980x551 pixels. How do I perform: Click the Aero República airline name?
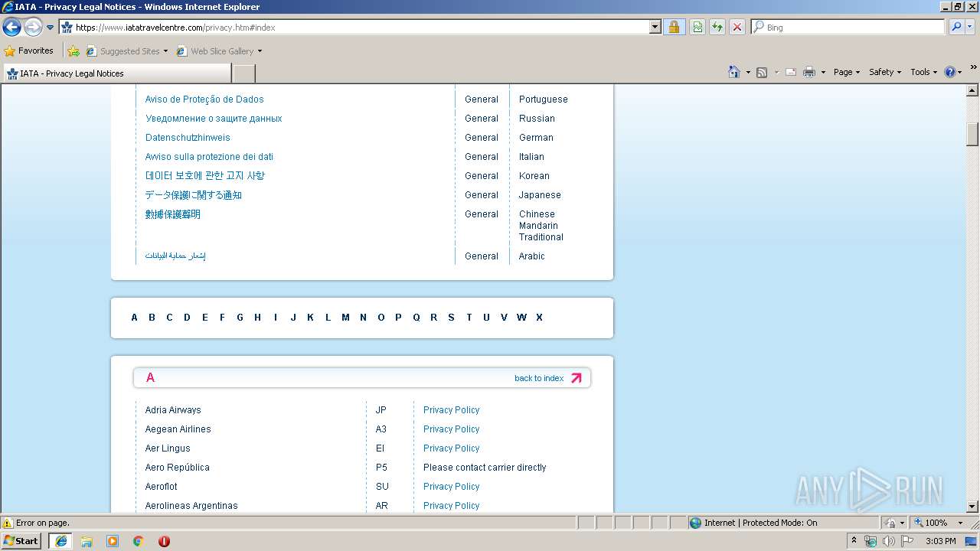click(x=177, y=468)
